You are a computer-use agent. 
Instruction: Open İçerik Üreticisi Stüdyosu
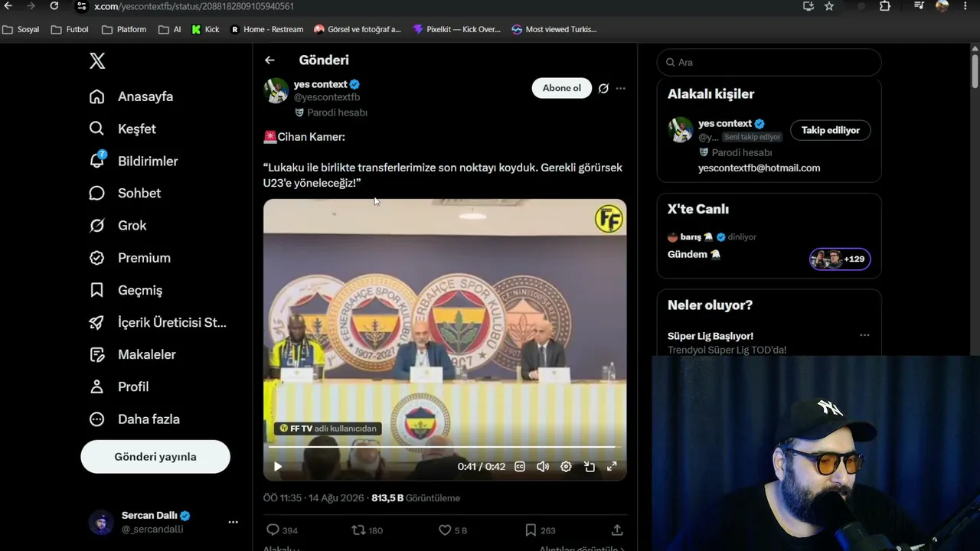[x=158, y=322]
